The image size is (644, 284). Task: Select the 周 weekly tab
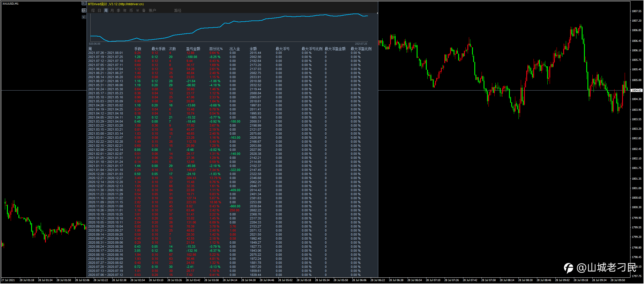tap(106, 10)
